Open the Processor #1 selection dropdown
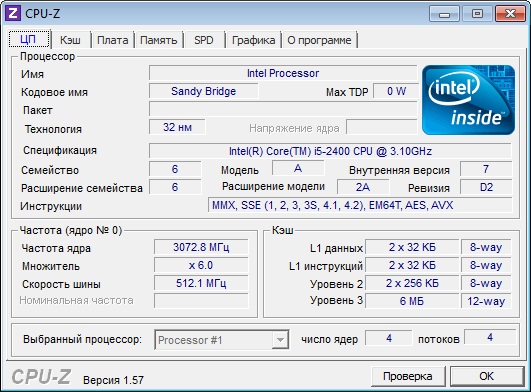 tap(221, 340)
